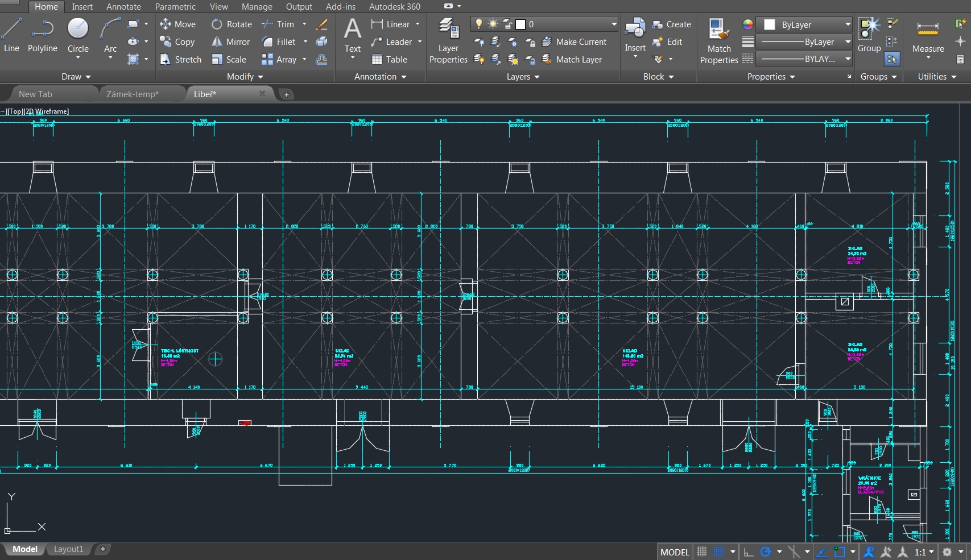Viewport: 971px width, 560px height.
Task: Switch to the Insert ribbon tab
Action: point(82,6)
